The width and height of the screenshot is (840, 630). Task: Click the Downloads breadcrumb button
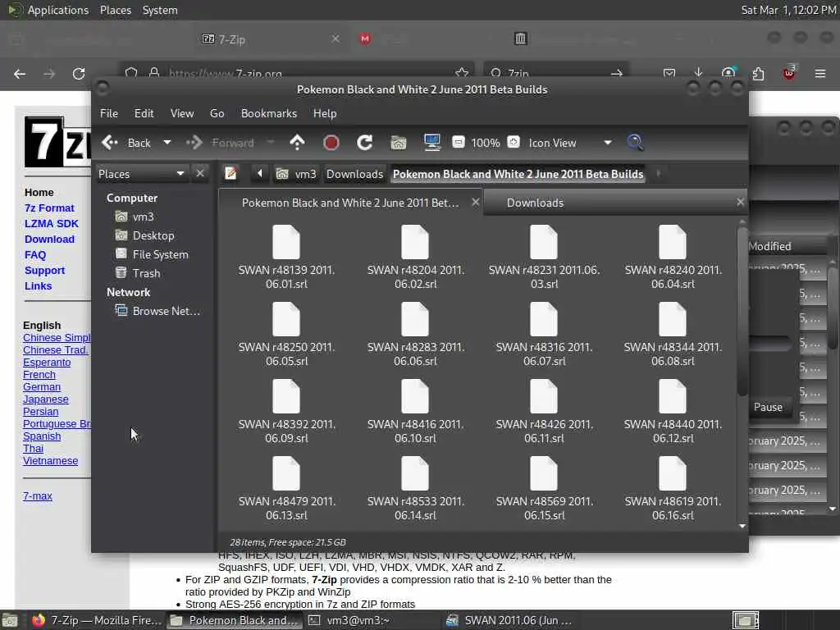point(354,174)
